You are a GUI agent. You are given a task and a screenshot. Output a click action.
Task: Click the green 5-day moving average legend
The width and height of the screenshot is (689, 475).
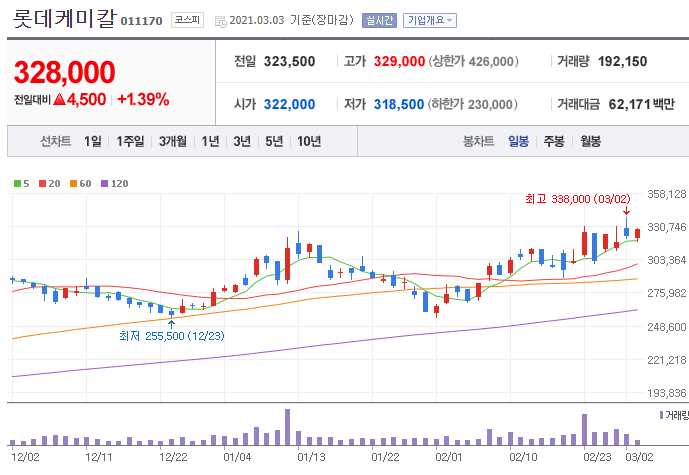click(x=22, y=184)
